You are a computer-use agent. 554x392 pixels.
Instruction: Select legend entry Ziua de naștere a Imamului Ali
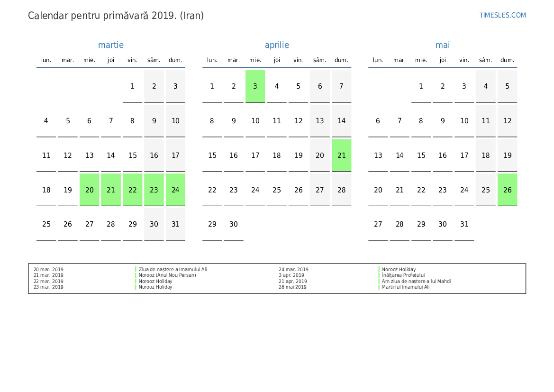point(173,269)
